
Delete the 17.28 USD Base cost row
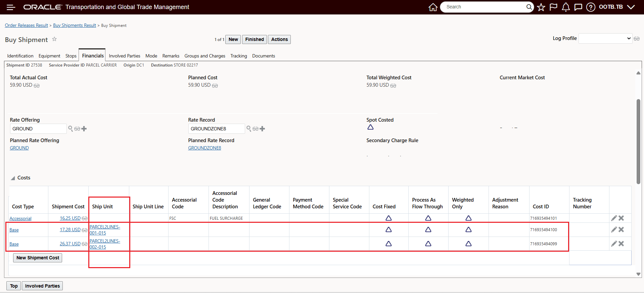[621, 229]
